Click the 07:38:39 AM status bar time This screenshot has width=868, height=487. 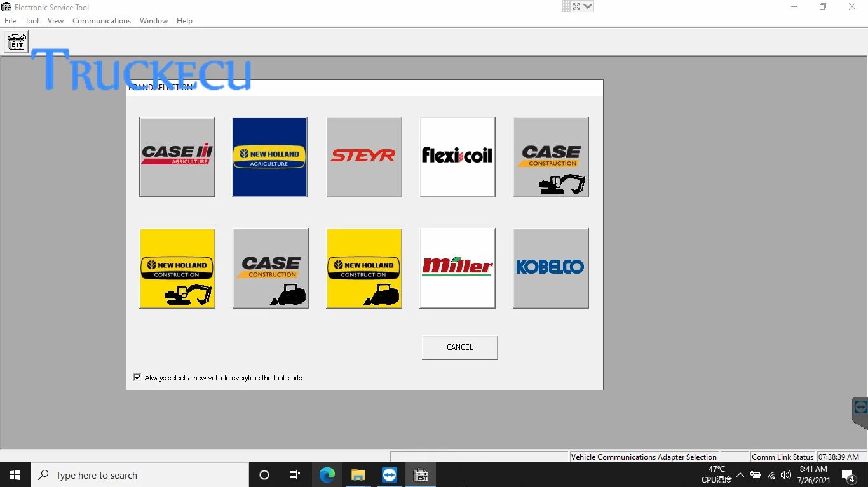pos(839,457)
